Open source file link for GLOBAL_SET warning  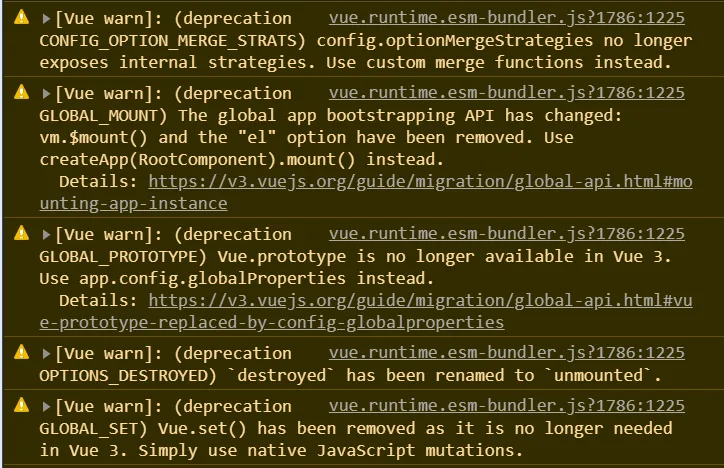point(507,406)
